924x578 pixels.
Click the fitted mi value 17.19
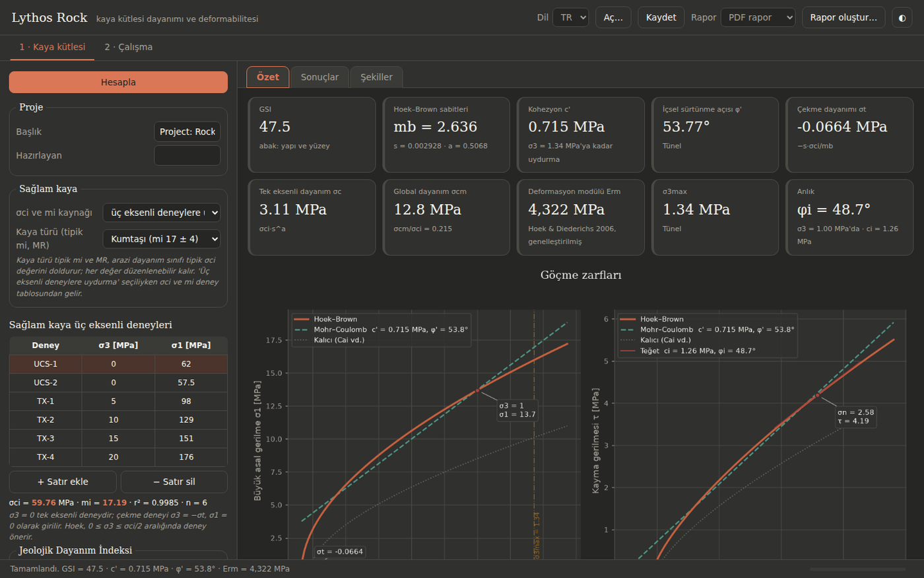[114, 503]
